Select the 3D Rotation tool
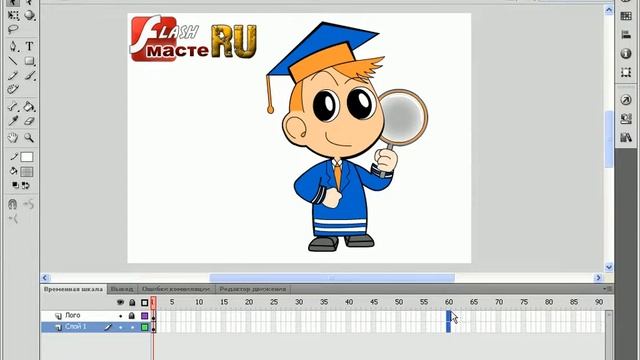Viewport: 640px width, 360px height. (x=29, y=16)
